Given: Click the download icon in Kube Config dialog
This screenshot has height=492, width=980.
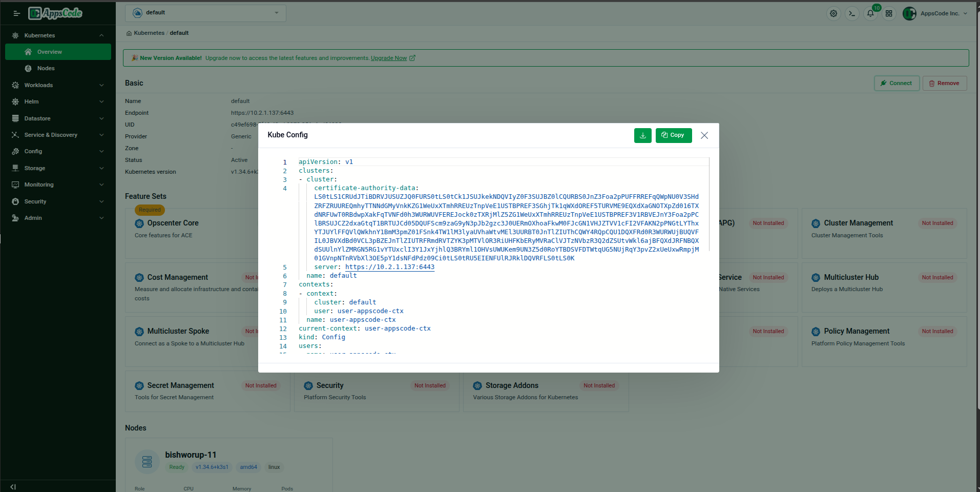Looking at the screenshot, I should pyautogui.click(x=642, y=135).
